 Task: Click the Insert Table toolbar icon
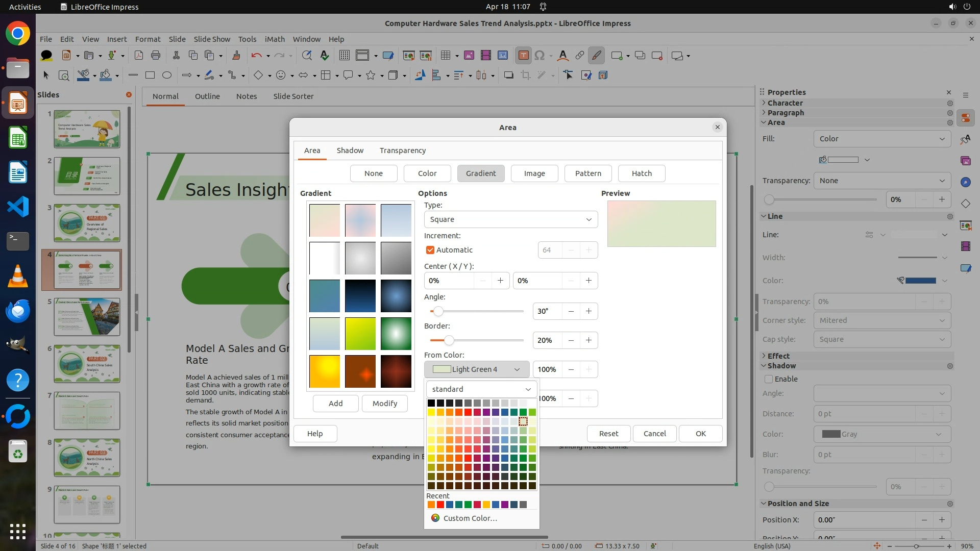446,56
